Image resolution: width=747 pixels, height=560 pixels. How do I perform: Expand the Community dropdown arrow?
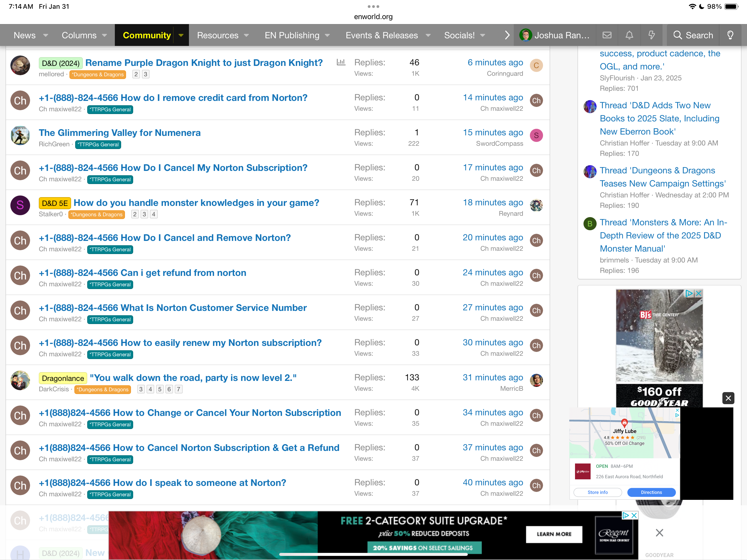181,35
